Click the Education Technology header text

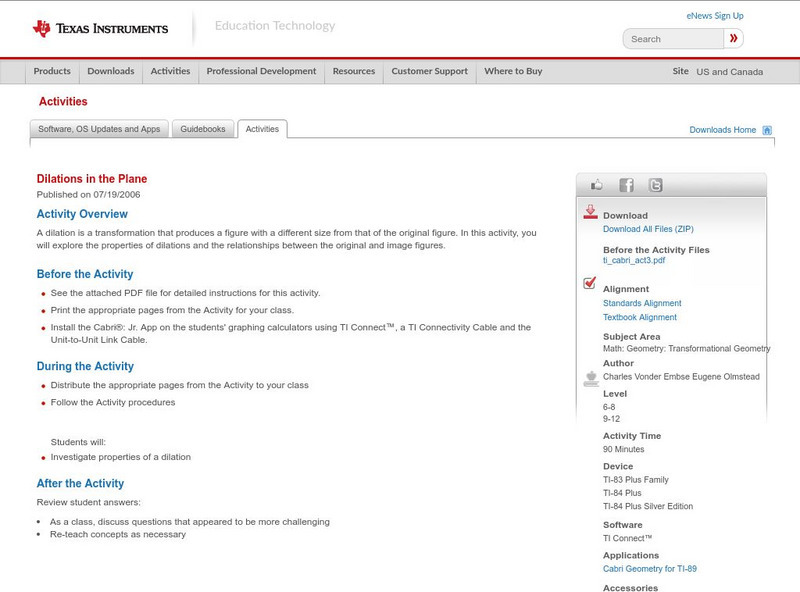pyautogui.click(x=274, y=26)
